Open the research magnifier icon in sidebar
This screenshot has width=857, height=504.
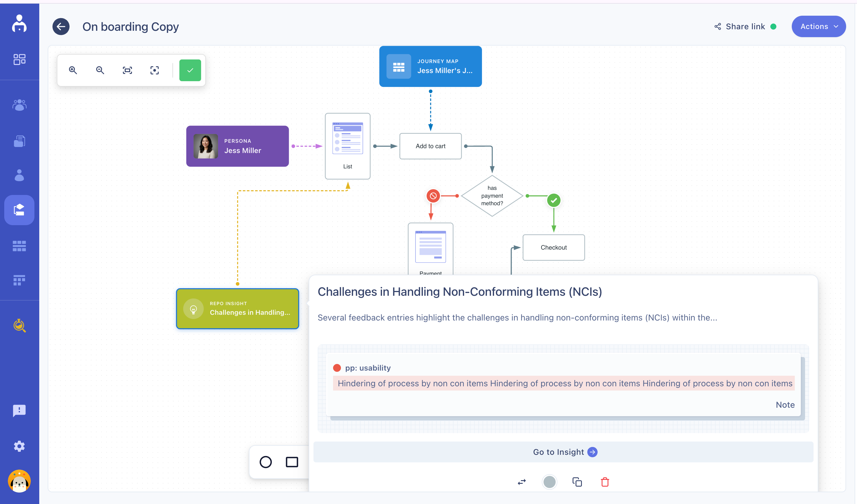point(19,325)
